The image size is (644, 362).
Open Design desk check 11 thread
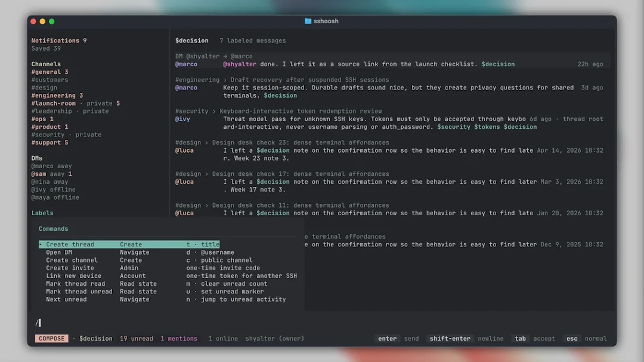click(300, 205)
